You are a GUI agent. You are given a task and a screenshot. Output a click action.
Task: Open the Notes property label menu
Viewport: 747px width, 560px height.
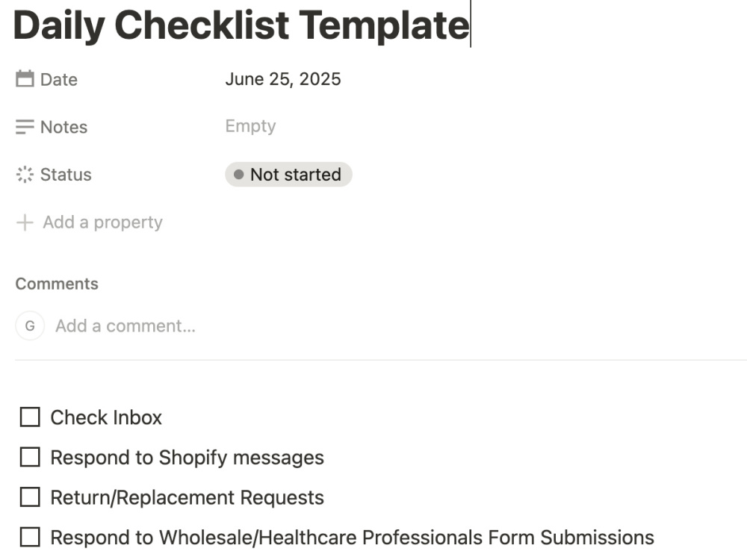[x=63, y=127]
